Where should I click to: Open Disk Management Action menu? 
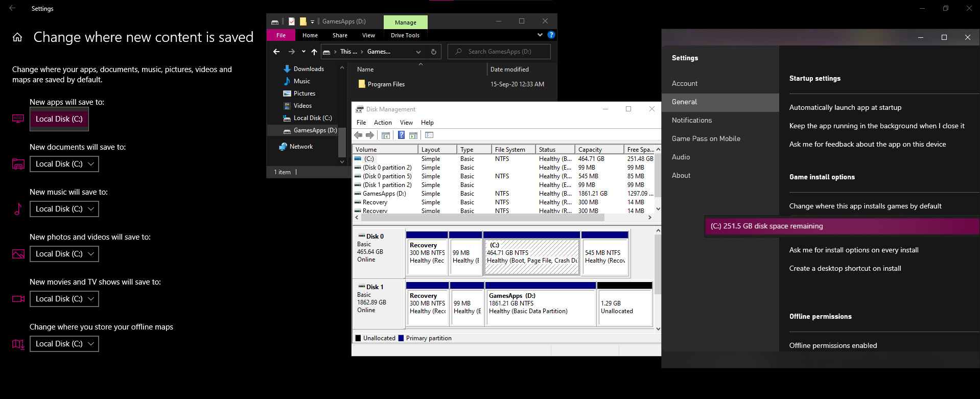pos(383,123)
